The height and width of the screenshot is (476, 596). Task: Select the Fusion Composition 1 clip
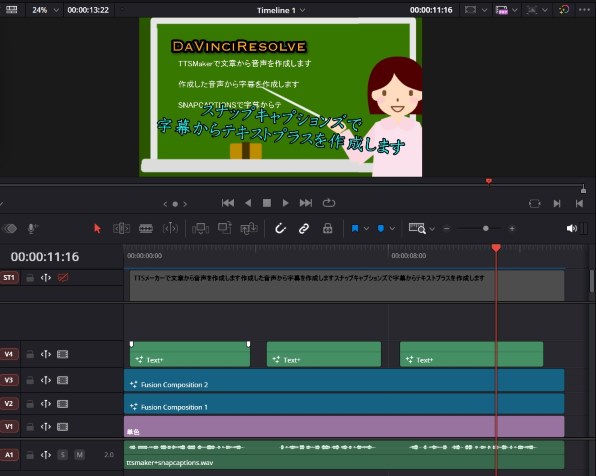tap(344, 404)
